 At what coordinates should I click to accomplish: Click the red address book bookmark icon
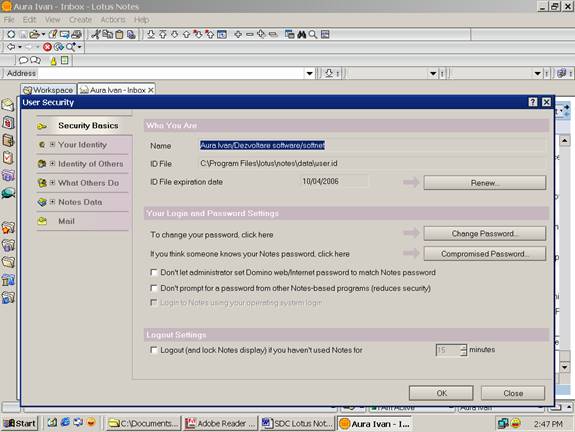point(8,122)
